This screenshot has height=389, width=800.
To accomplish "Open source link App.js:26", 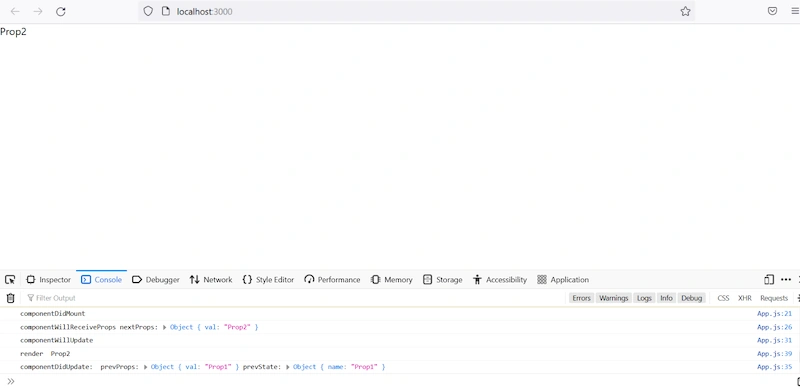I will click(774, 327).
